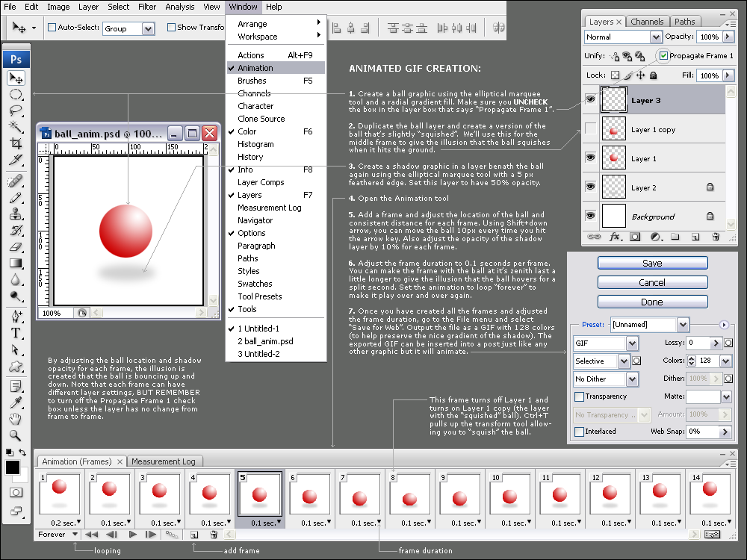Viewport: 747px width, 560px height.
Task: Click the foreground color swatch
Action: click(13, 467)
